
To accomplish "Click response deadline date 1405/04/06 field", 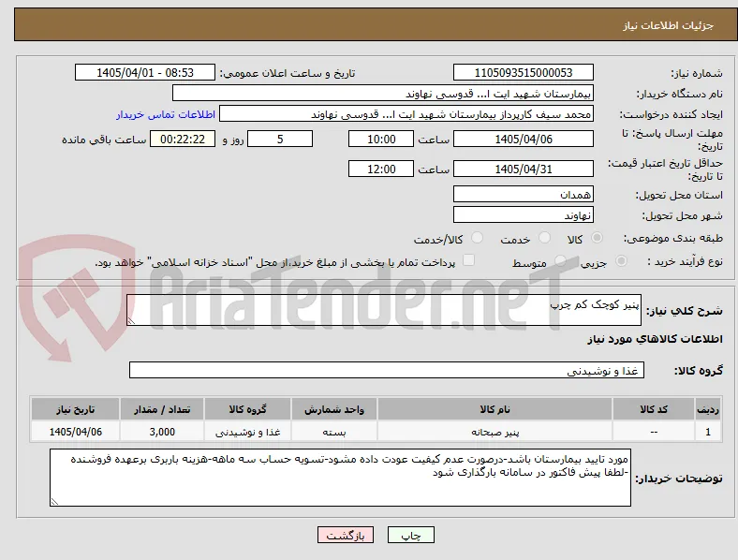I will point(523,139).
